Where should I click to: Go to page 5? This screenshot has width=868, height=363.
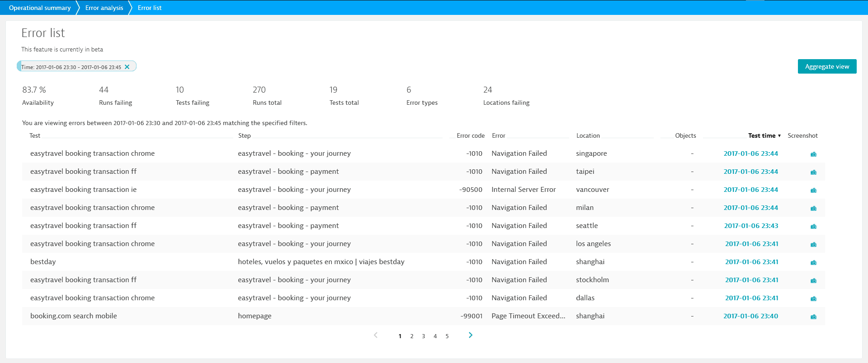(x=447, y=336)
